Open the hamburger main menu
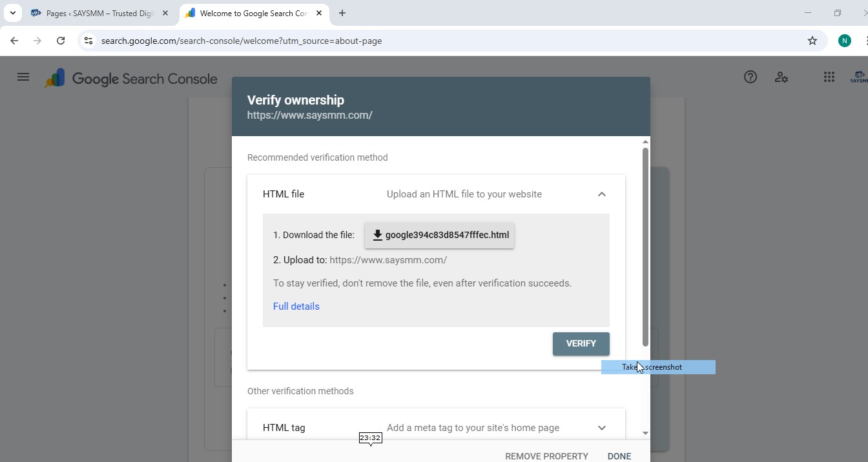This screenshot has height=462, width=868. point(23,77)
